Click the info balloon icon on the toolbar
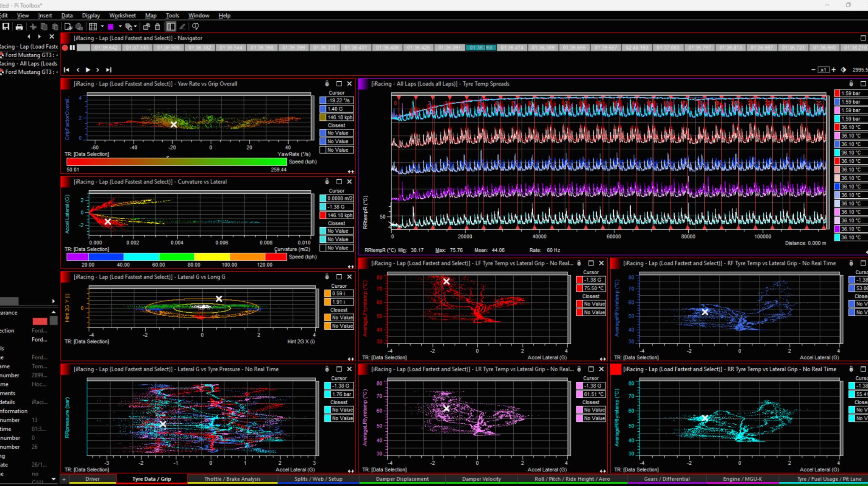The height and width of the screenshot is (486, 868). (x=195, y=26)
